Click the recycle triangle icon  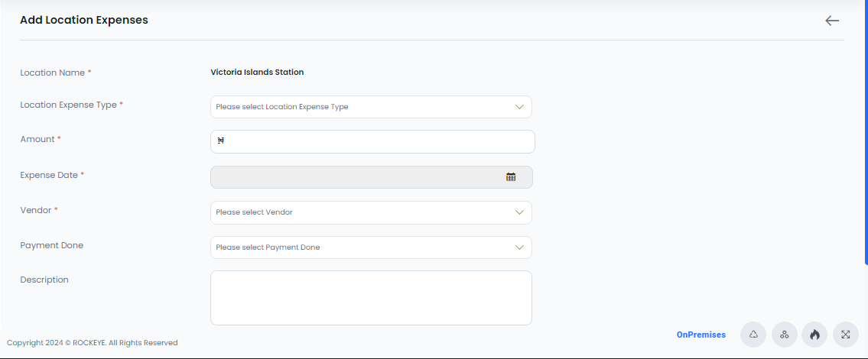753,335
